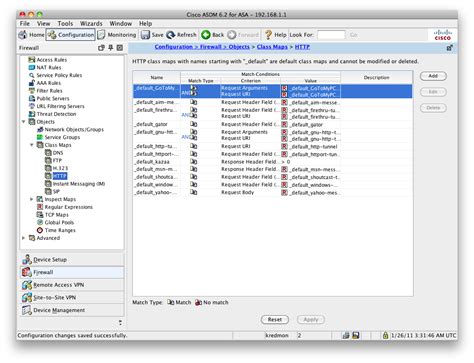Click the Save disk icon
The image size is (474, 363).
(145, 35)
